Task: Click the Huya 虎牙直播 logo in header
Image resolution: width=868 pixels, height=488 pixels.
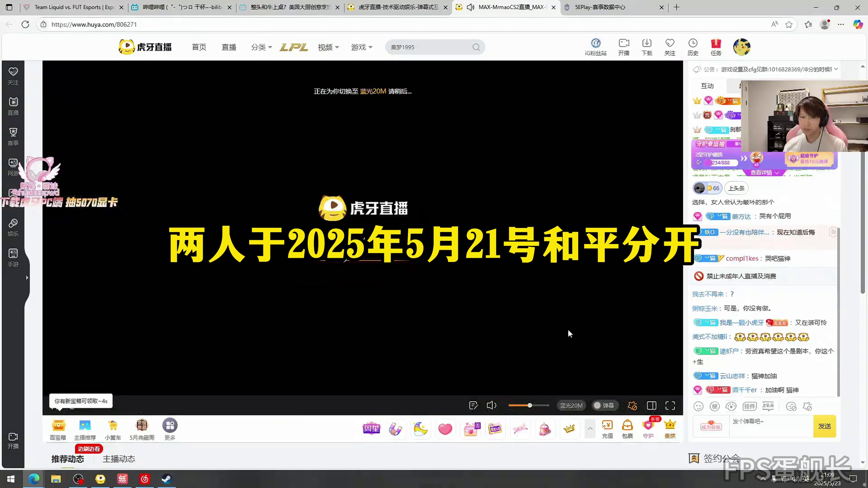Action: pyautogui.click(x=145, y=47)
